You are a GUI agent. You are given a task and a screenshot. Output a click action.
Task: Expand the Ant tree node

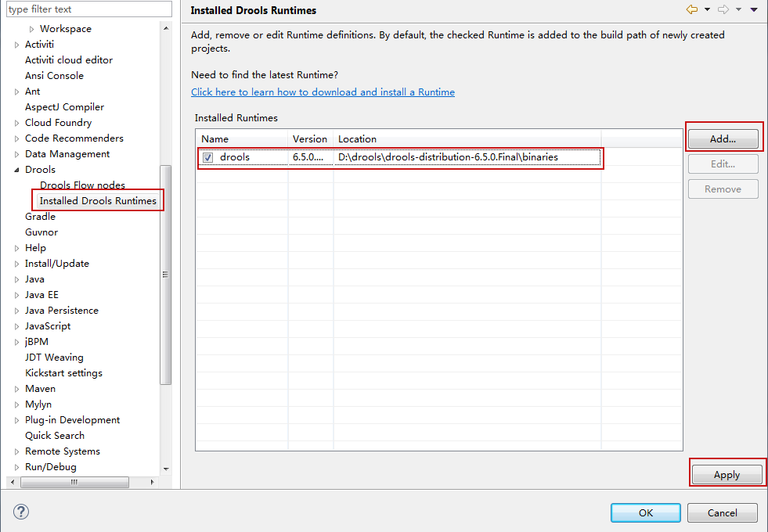click(17, 92)
